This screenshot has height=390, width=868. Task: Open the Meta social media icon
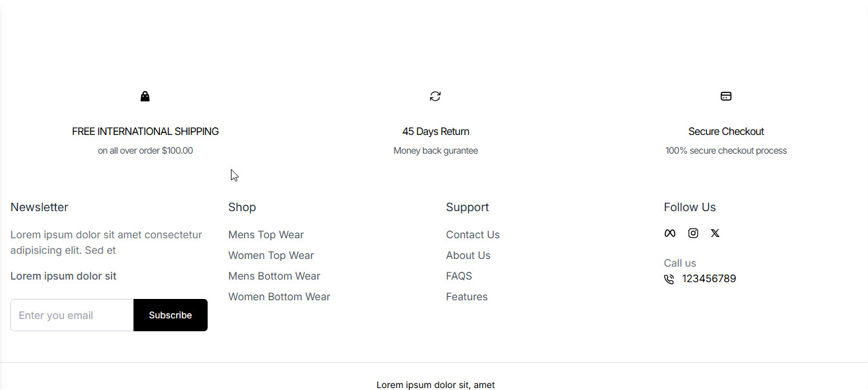[x=670, y=233]
